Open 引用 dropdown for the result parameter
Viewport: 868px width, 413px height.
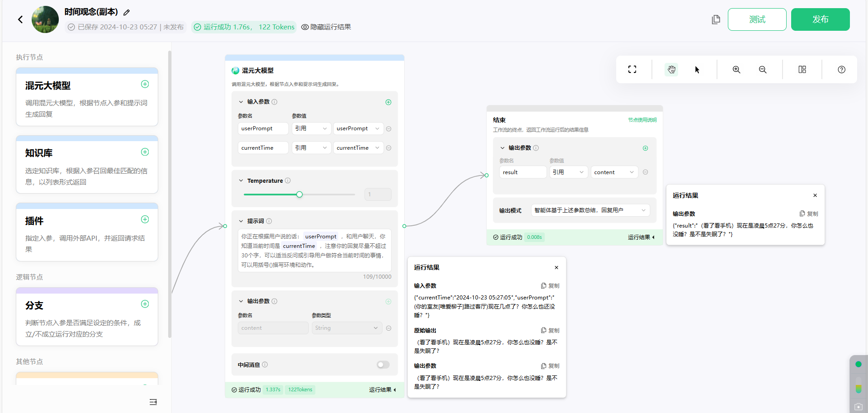click(x=569, y=172)
